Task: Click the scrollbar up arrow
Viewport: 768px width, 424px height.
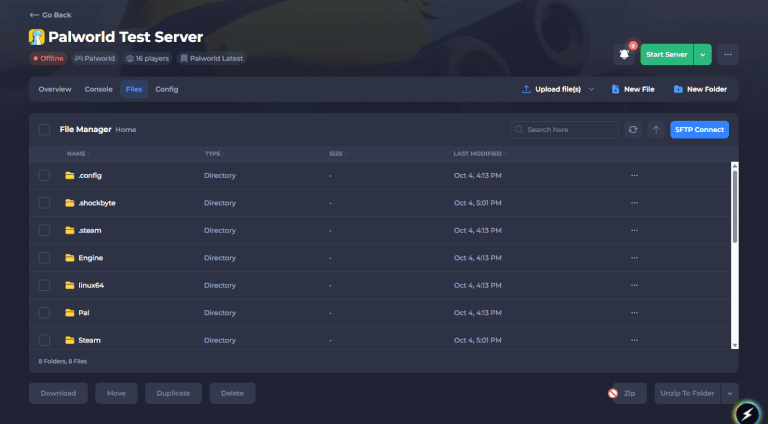Action: (735, 166)
